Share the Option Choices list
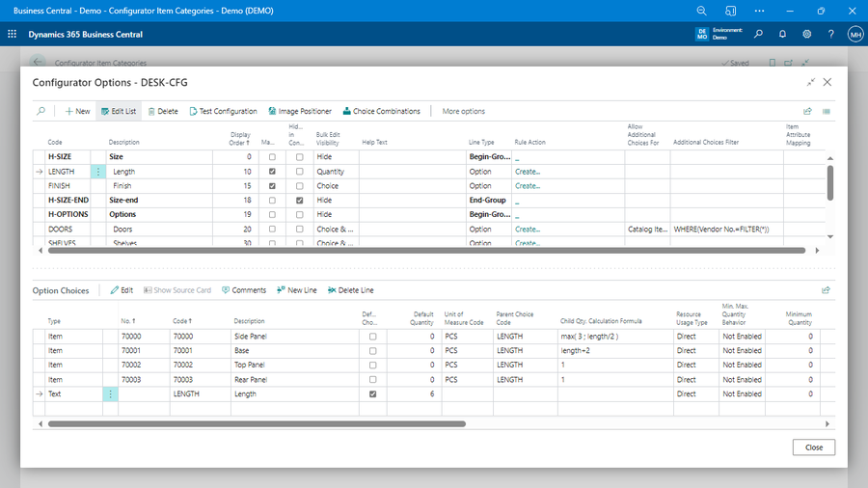The width and height of the screenshot is (868, 488). [826, 290]
